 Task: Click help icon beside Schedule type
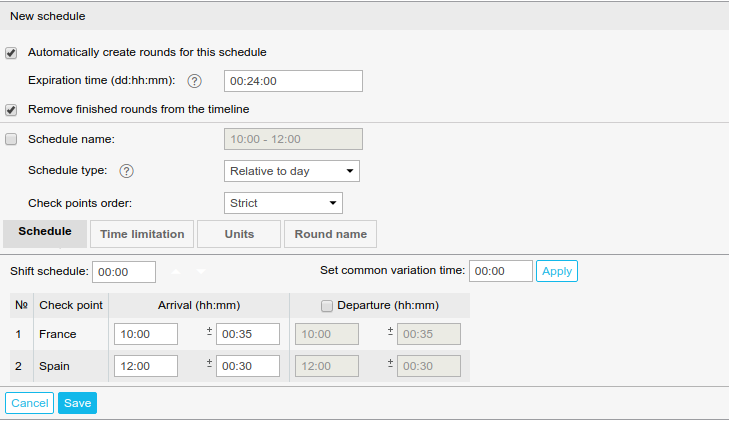click(127, 171)
